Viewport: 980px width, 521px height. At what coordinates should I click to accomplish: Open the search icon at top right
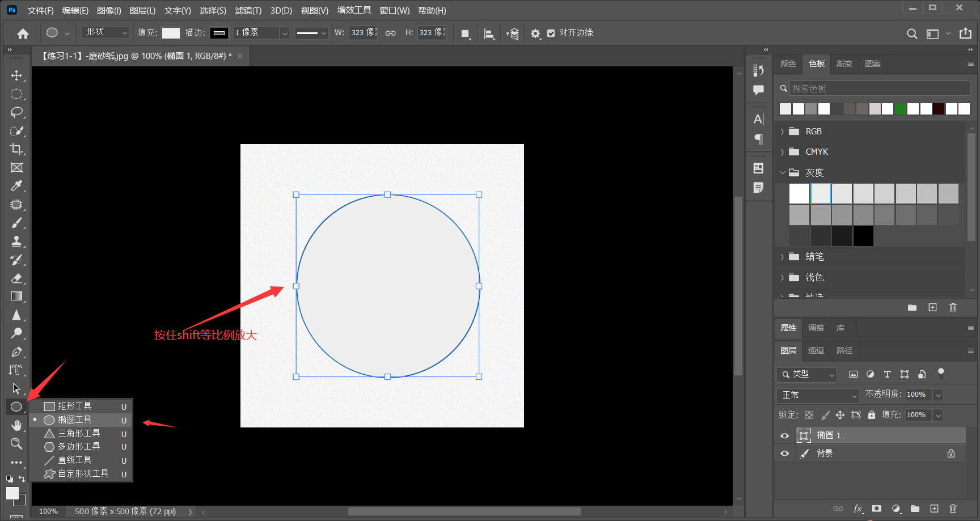[912, 33]
